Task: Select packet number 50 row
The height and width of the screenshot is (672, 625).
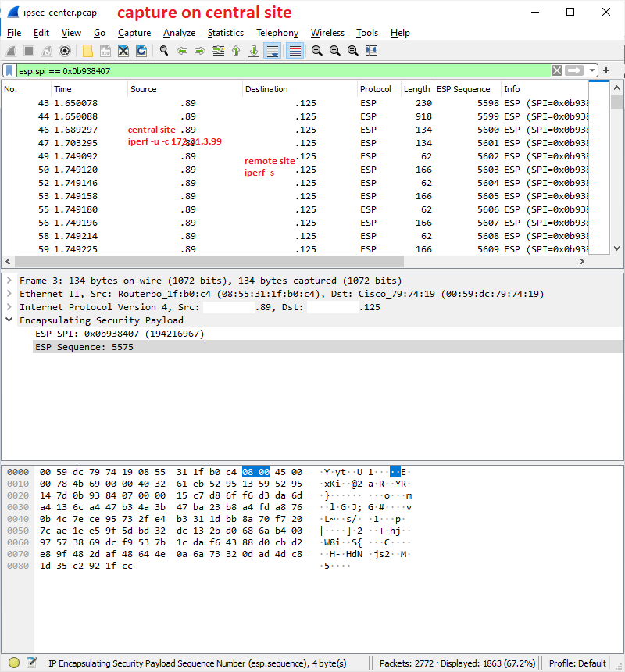Action: 295,170
